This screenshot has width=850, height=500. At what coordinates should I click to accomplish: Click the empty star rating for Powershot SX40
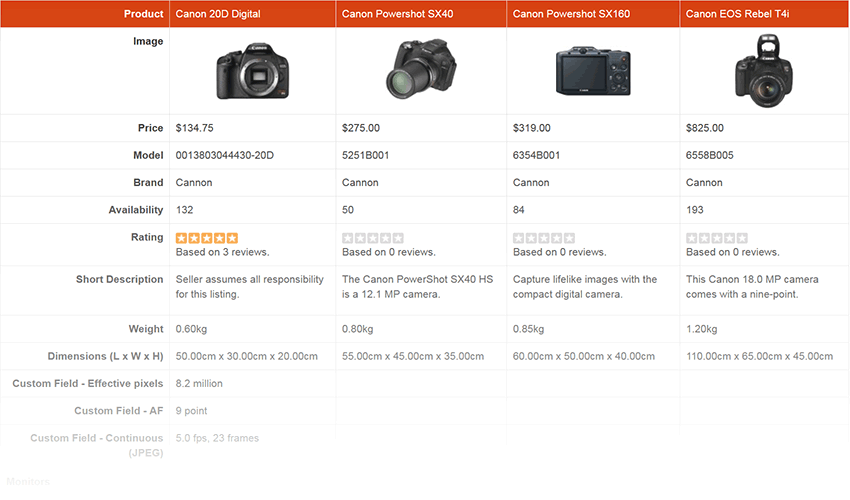373,238
